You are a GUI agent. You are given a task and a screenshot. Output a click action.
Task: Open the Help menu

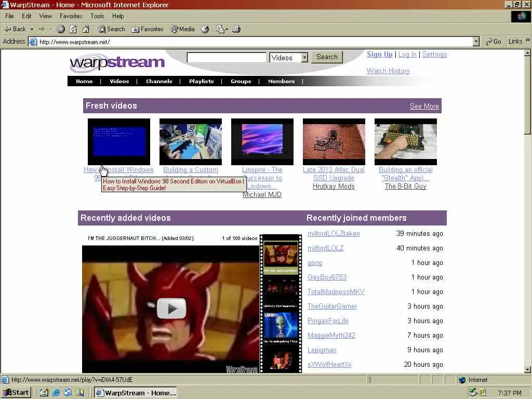[x=118, y=16]
